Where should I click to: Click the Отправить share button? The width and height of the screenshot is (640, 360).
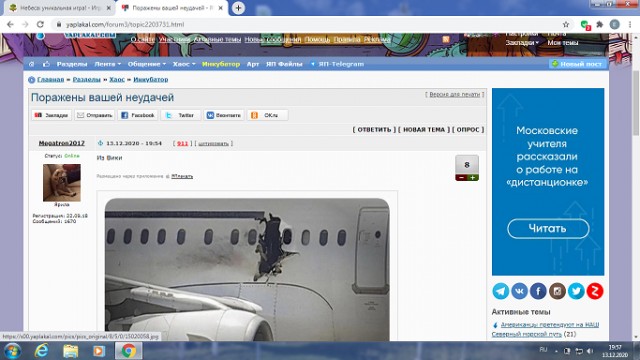(x=95, y=116)
